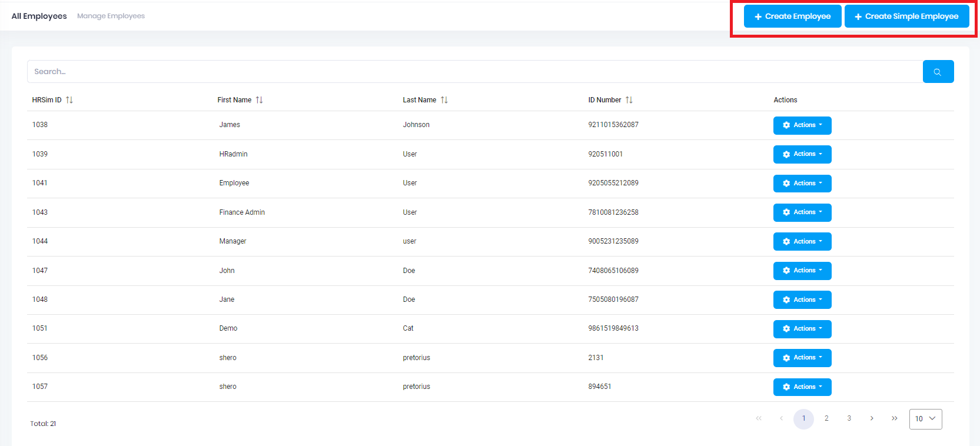Image resolution: width=980 pixels, height=446 pixels.
Task: Jump to last page double-arrow icon
Action: (x=895, y=418)
